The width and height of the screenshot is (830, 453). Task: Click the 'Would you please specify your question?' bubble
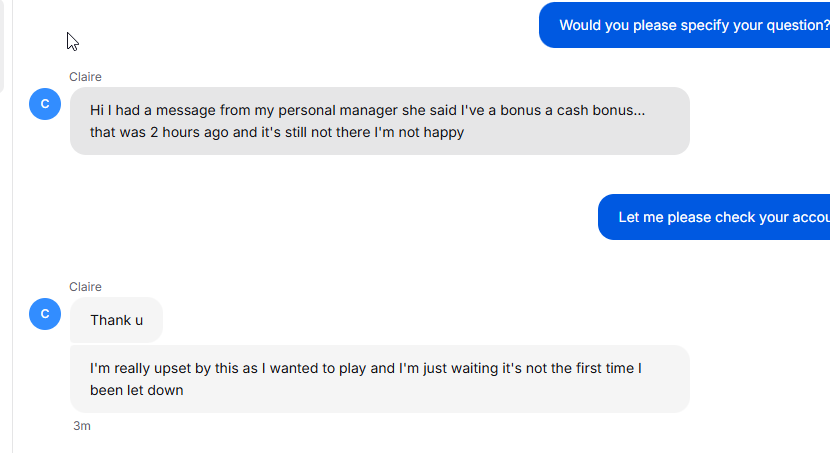click(684, 25)
